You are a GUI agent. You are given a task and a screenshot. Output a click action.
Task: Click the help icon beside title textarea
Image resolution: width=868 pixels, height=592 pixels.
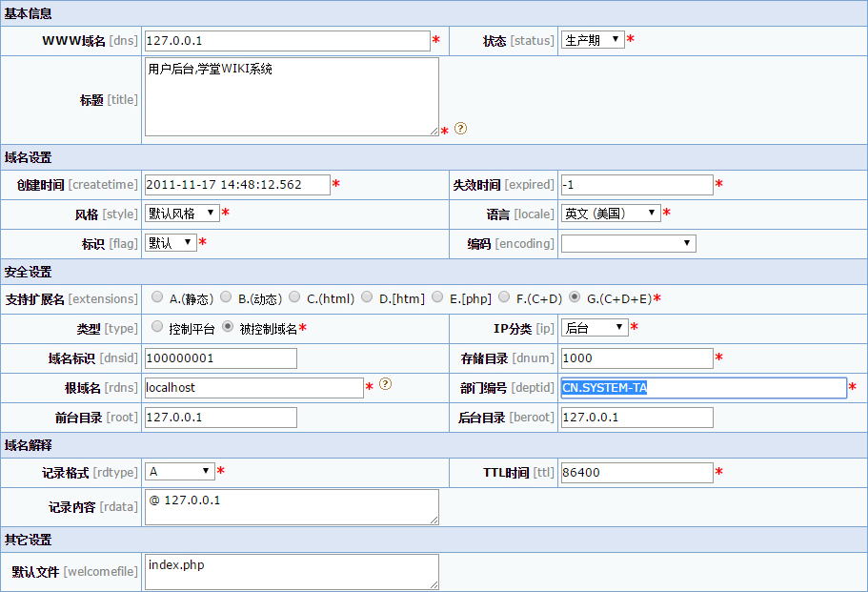(461, 129)
